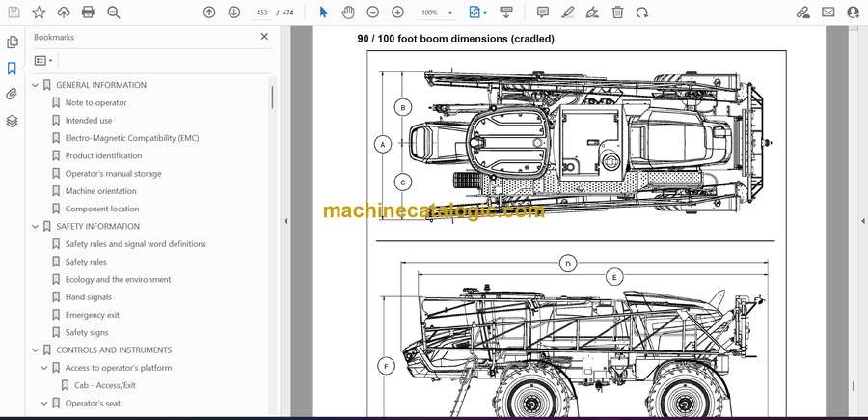The image size is (868, 420).
Task: Open the Emergency exit bookmark
Action: click(92, 315)
